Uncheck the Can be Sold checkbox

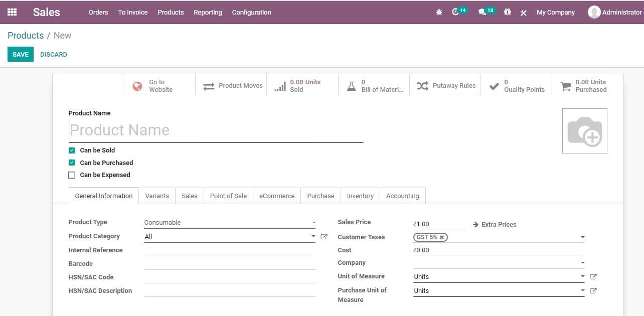coord(72,150)
